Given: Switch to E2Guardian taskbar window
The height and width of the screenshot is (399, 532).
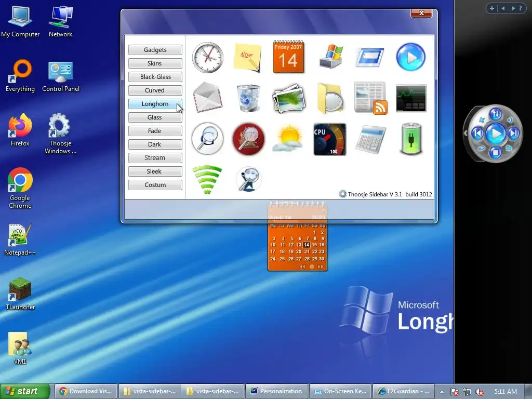Looking at the screenshot, I should coord(404,391).
